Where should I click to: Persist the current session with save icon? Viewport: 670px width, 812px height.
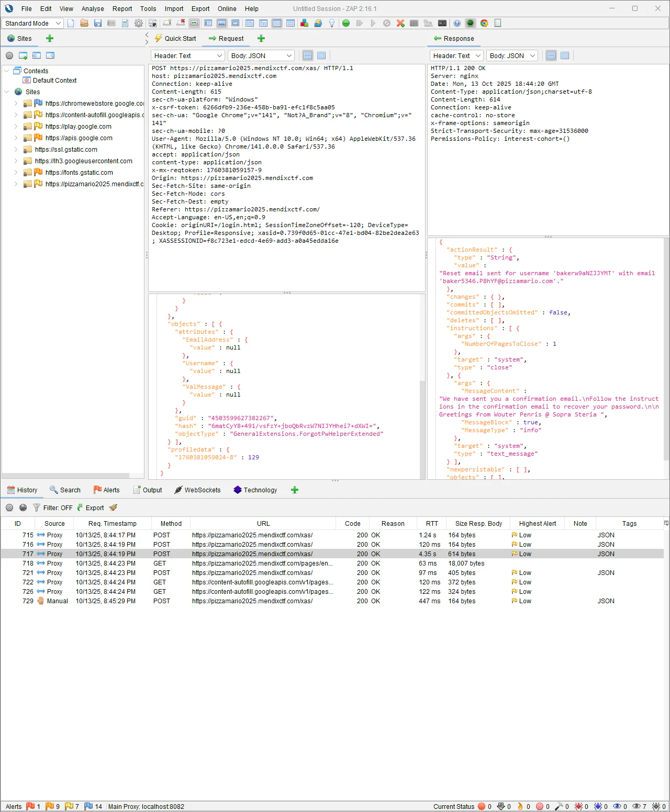(98, 23)
